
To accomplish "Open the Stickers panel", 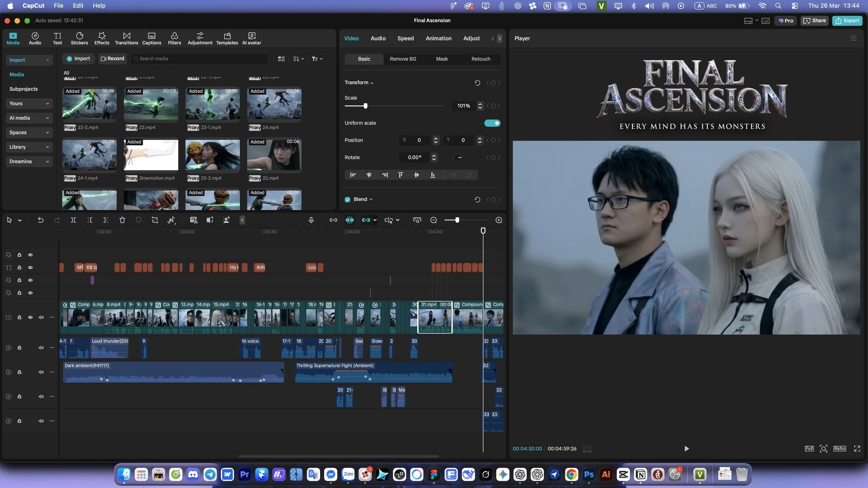I will [79, 39].
